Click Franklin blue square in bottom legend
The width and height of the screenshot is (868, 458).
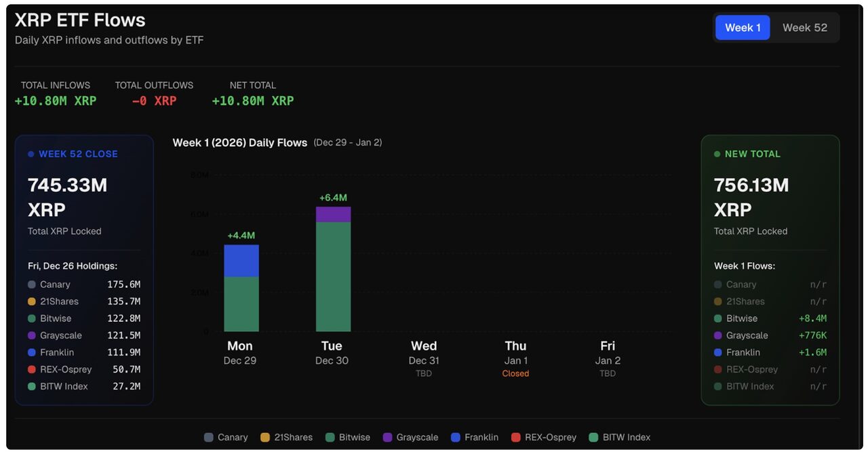pyautogui.click(x=456, y=438)
